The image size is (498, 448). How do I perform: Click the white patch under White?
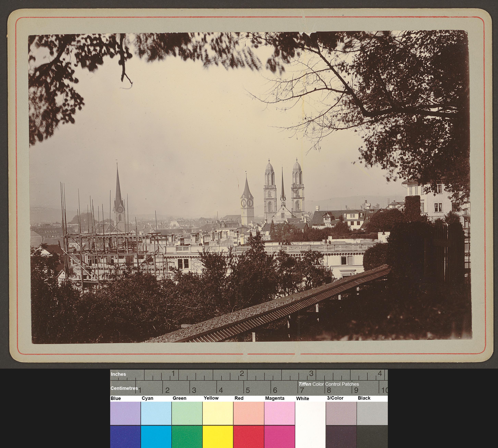coord(310,425)
